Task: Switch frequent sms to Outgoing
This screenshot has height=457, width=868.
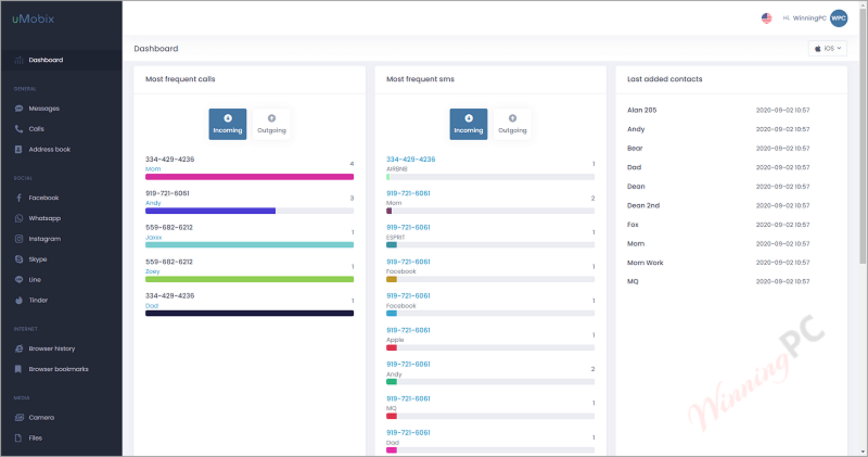Action: 512,124
